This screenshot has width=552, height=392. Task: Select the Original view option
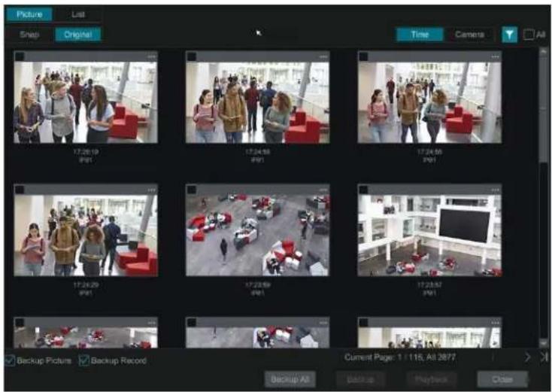(x=78, y=35)
